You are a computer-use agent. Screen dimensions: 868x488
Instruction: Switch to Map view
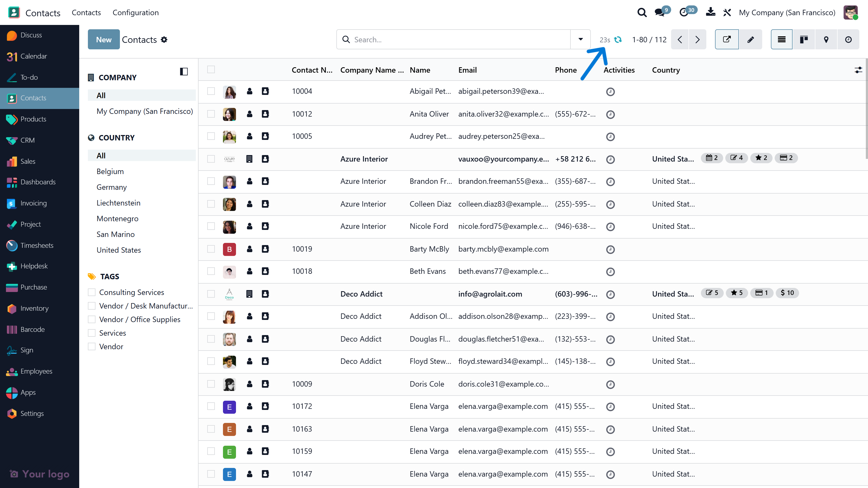[x=826, y=39]
